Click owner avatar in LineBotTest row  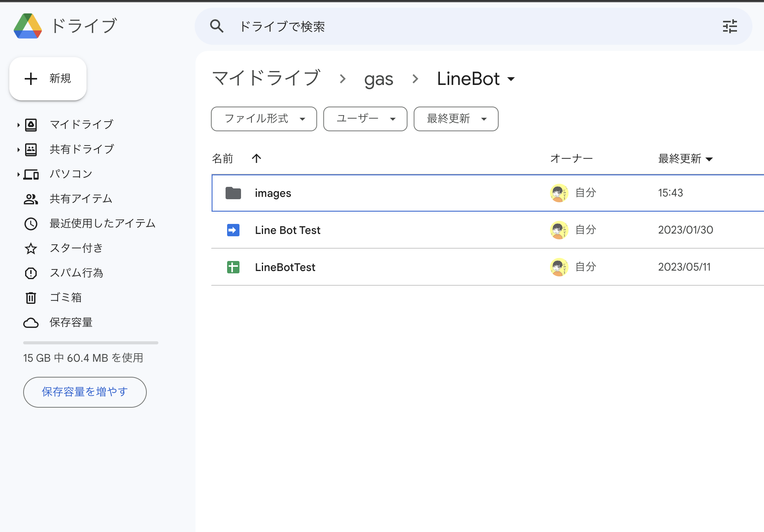tap(559, 267)
